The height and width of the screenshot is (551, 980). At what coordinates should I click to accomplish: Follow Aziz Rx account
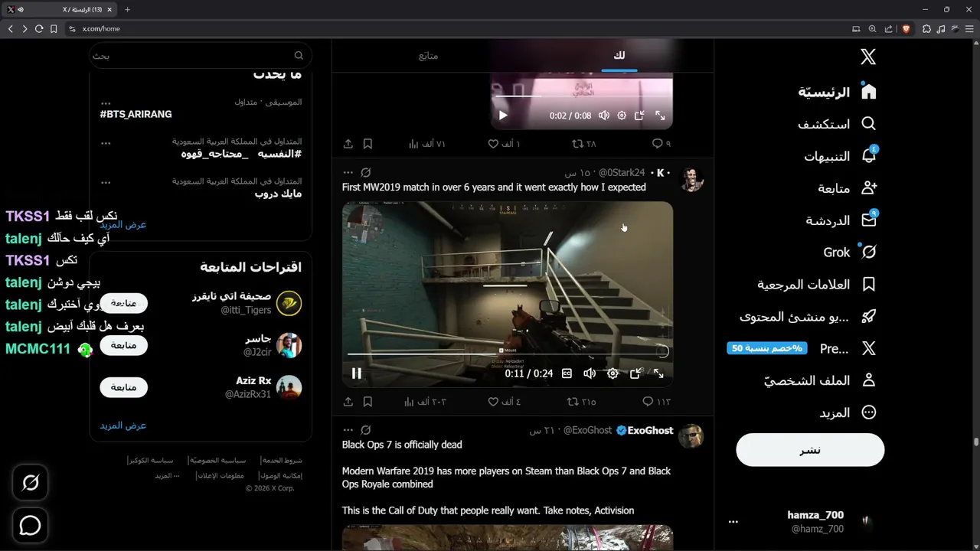(123, 387)
